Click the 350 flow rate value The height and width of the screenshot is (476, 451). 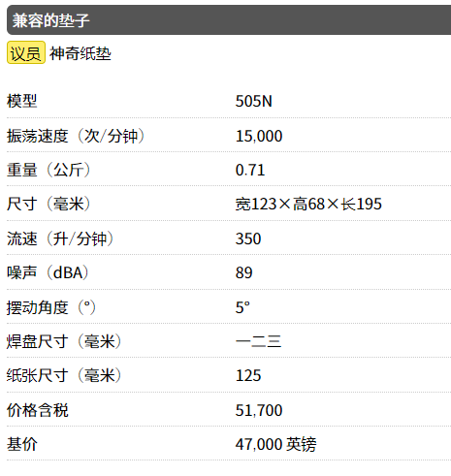click(248, 239)
